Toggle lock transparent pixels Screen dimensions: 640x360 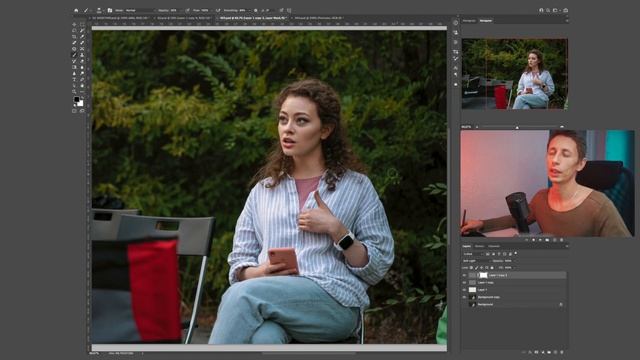[x=471, y=268]
